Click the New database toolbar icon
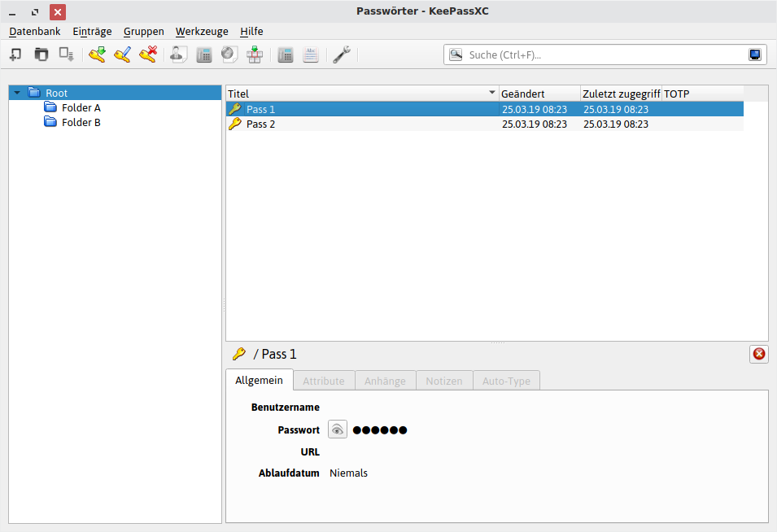 [15, 54]
